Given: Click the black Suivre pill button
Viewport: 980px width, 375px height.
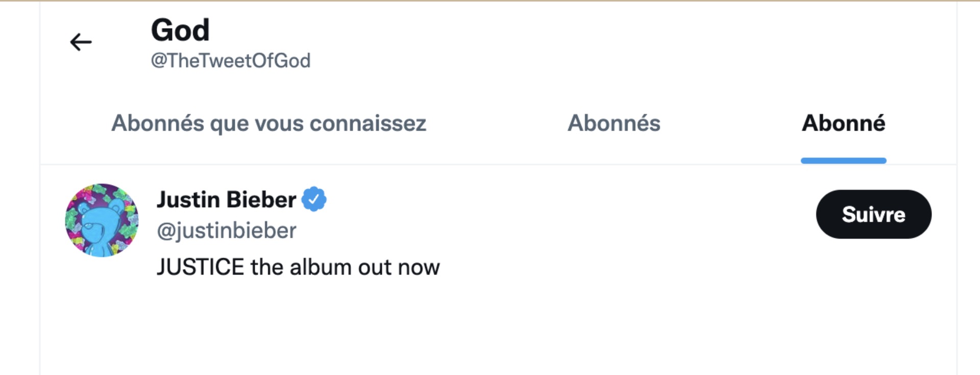Looking at the screenshot, I should pos(874,214).
